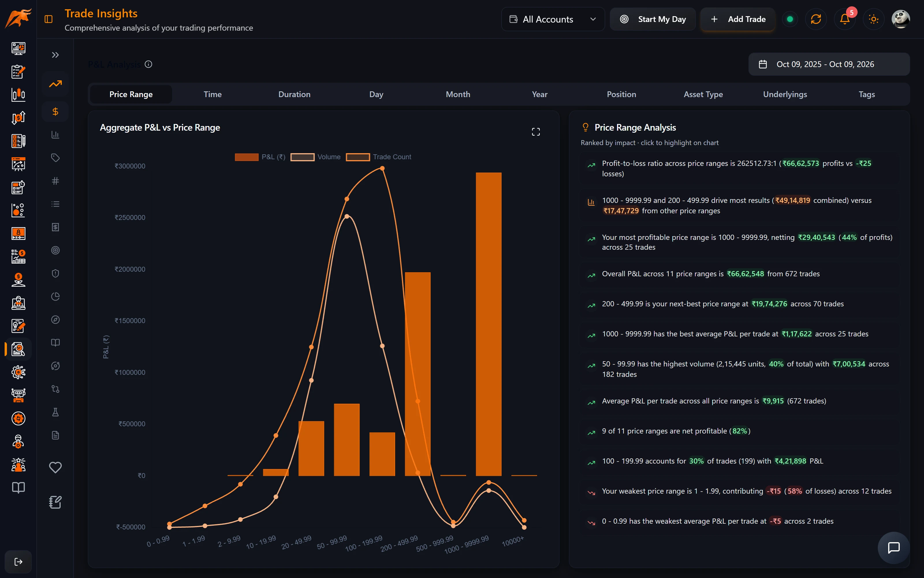924x578 pixels.
Task: Expand the chart to fullscreen
Action: click(x=536, y=132)
